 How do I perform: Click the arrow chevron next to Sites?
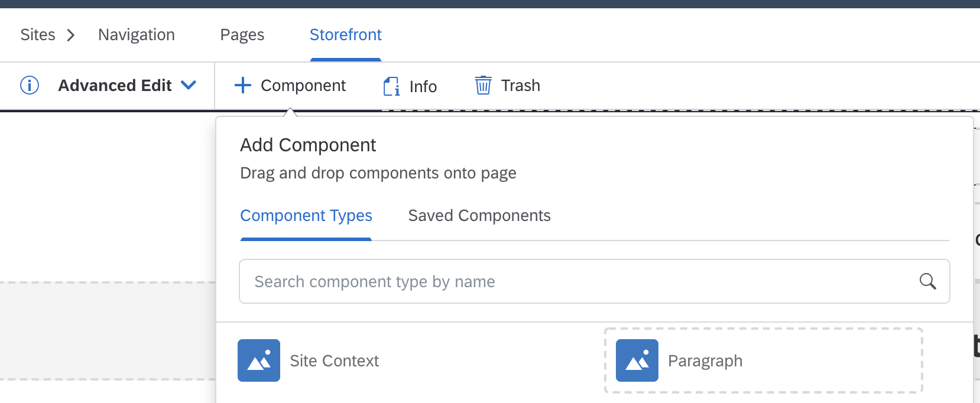(x=71, y=35)
